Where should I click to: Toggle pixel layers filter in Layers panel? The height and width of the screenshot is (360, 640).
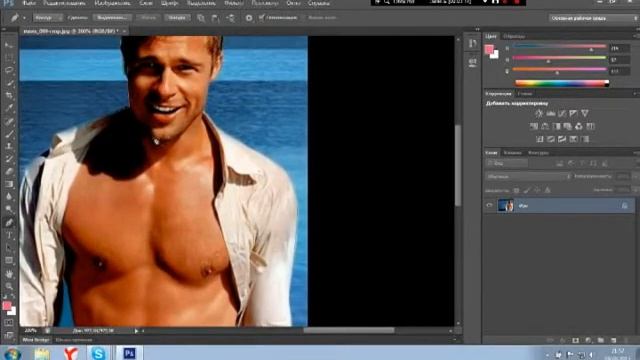tap(560, 164)
